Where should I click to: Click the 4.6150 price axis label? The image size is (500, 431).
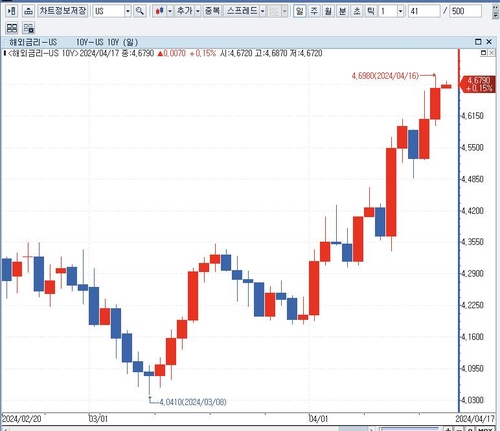tap(472, 116)
